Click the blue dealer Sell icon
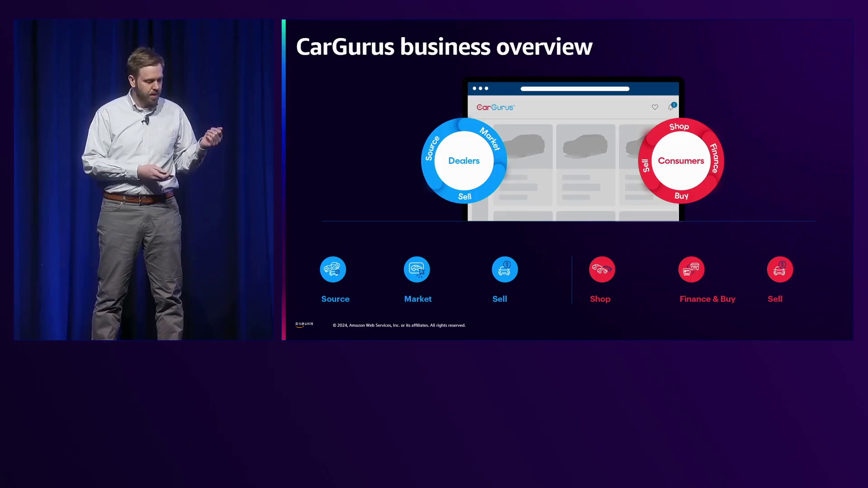The image size is (868, 488). [505, 269]
